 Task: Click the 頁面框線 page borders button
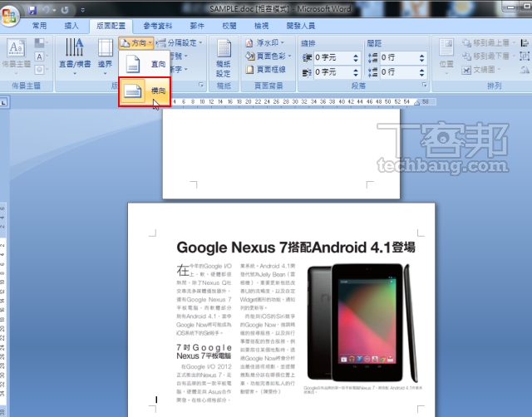pos(266,70)
